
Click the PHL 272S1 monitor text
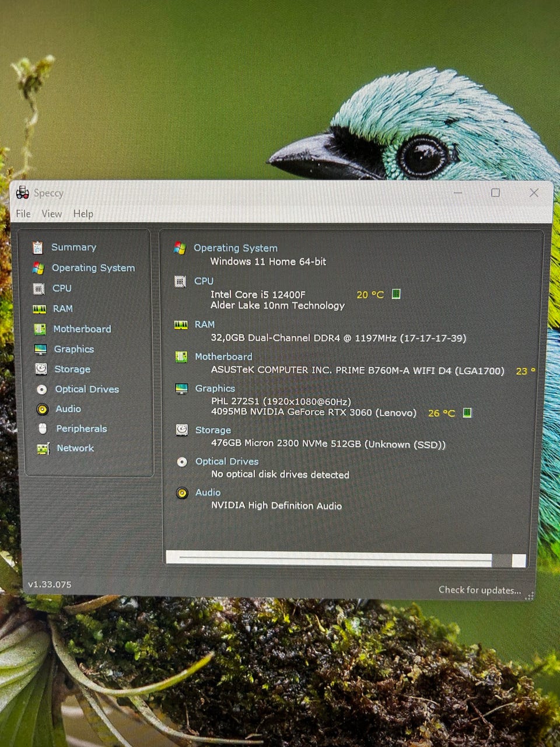coord(281,402)
